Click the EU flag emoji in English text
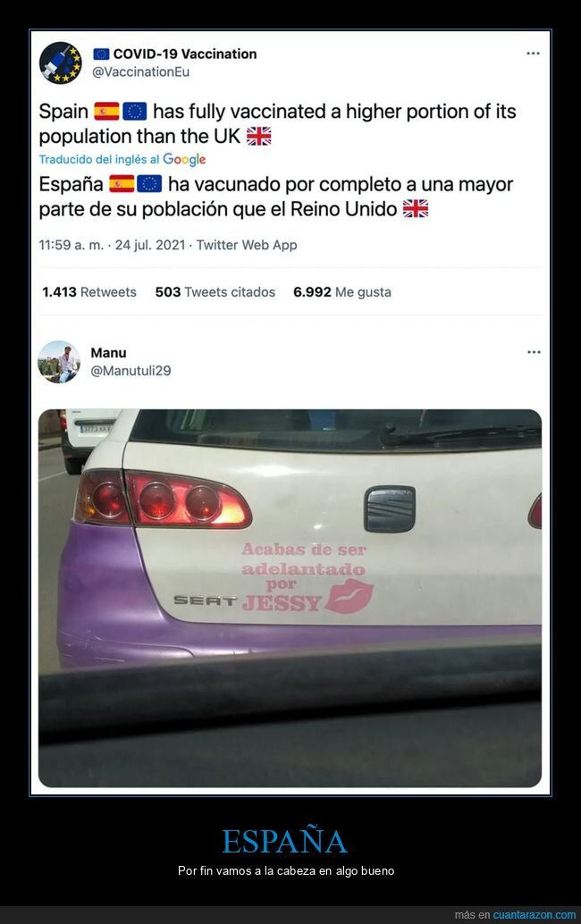Screen dimensions: 581x924 point(134,111)
